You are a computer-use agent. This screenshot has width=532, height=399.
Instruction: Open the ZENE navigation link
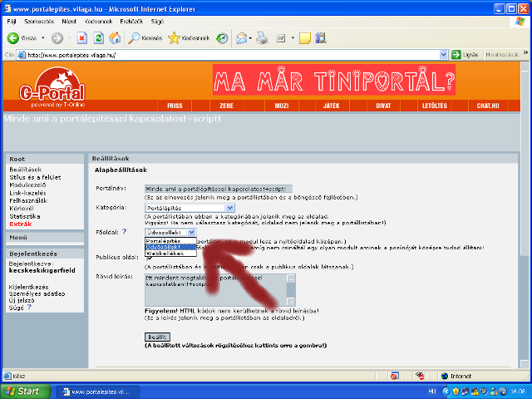click(x=226, y=106)
